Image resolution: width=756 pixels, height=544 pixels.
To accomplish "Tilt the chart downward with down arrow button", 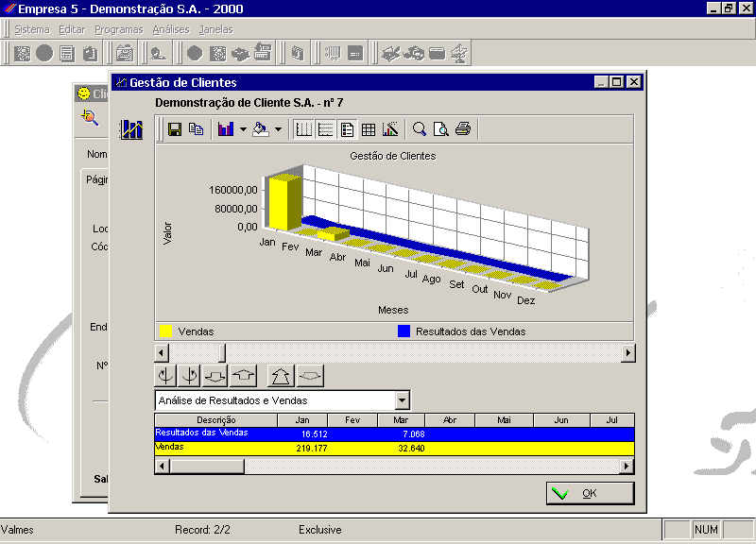I will pos(215,376).
